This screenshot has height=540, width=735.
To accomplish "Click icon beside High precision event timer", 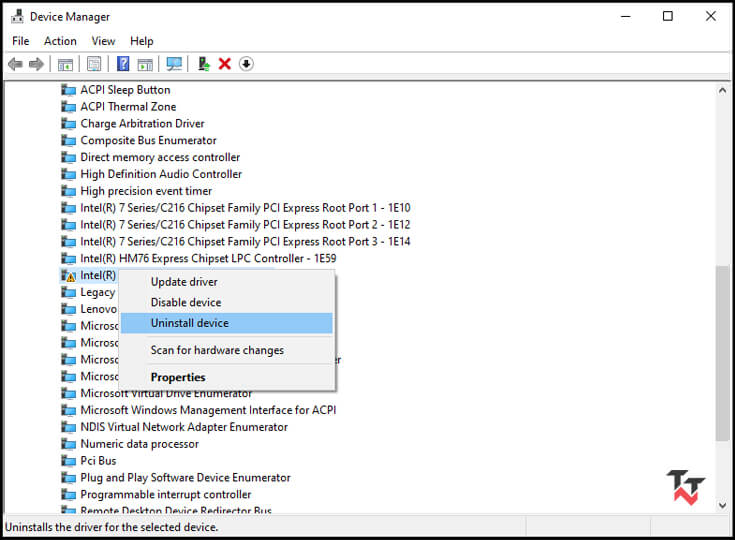I will pos(68,191).
